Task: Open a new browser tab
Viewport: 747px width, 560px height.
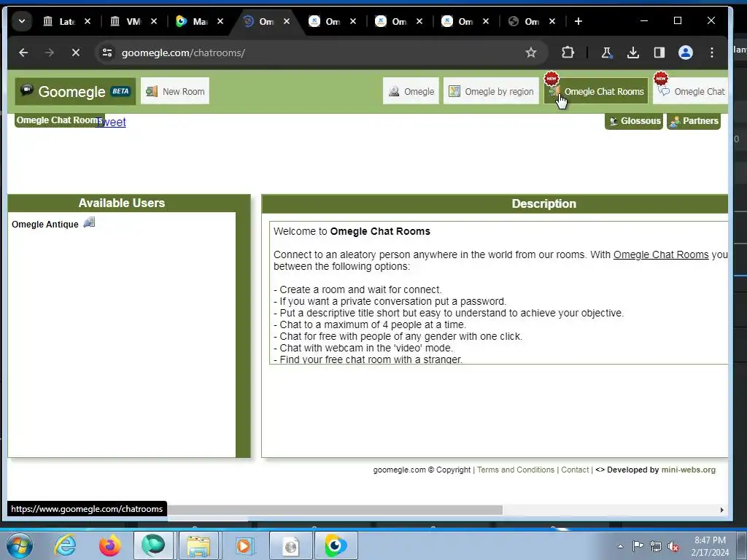Action: coord(578,21)
